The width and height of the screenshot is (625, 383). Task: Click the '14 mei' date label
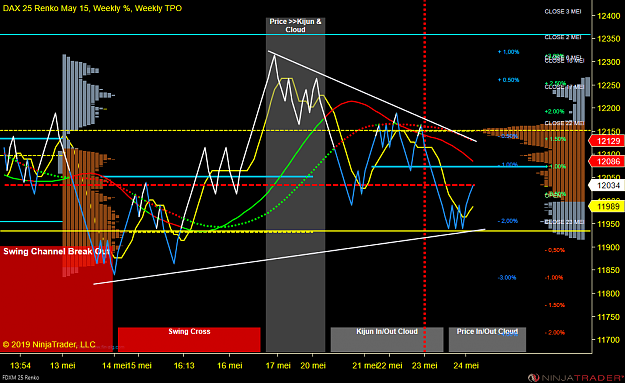coord(114,365)
